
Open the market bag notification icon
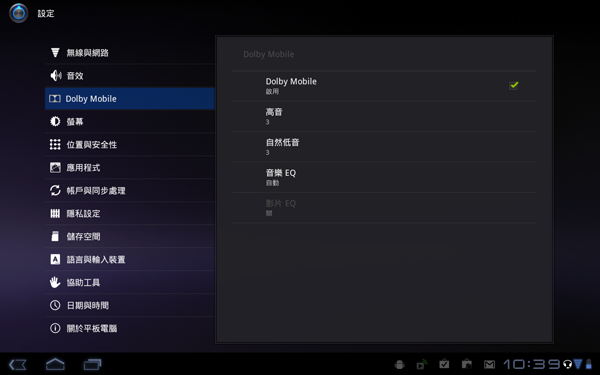point(466,364)
